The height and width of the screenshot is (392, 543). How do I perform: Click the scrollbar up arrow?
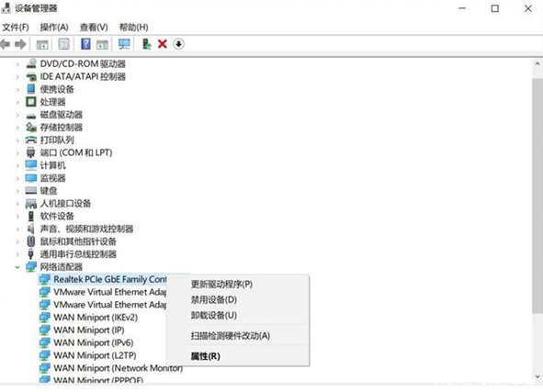click(537, 63)
